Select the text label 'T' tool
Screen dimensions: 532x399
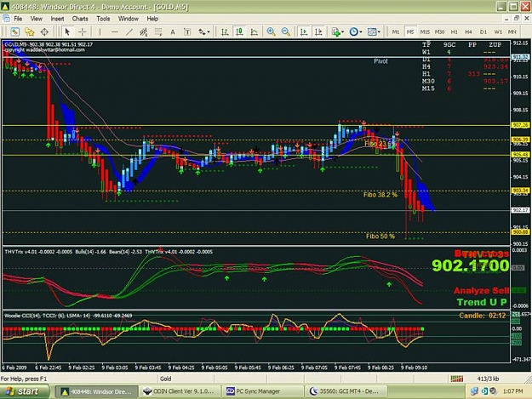click(x=187, y=31)
